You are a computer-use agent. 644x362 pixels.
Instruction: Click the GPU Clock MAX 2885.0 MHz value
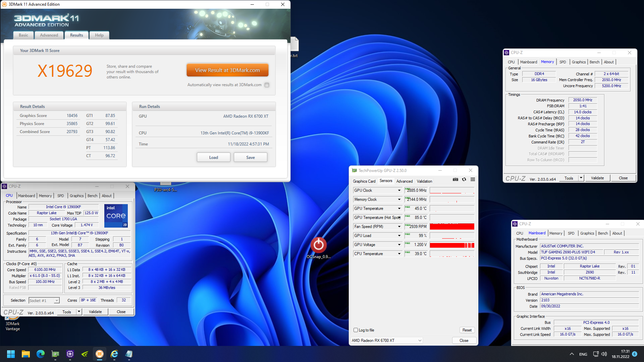416,190
